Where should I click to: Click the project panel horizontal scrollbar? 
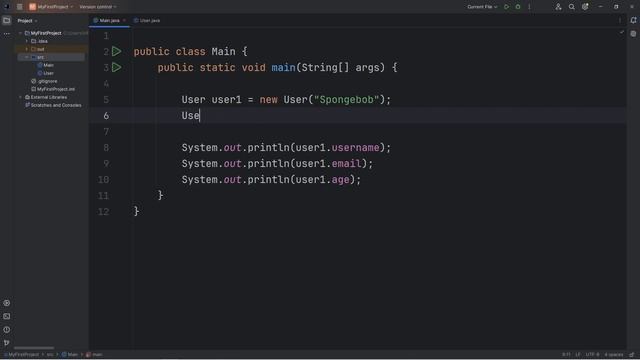point(34,348)
